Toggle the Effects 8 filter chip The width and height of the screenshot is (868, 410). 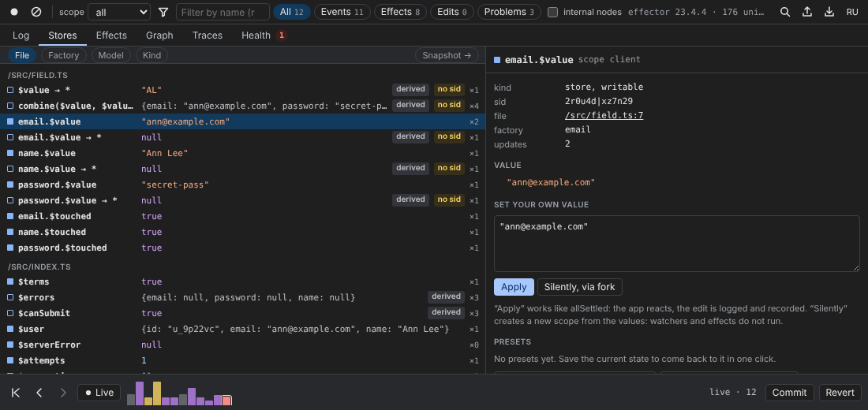pos(400,12)
